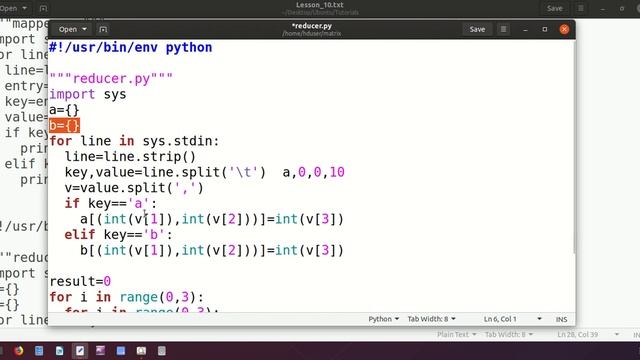Click the Open button in Lesson_10.txt window
This screenshot has width=640, height=360.
point(9,8)
